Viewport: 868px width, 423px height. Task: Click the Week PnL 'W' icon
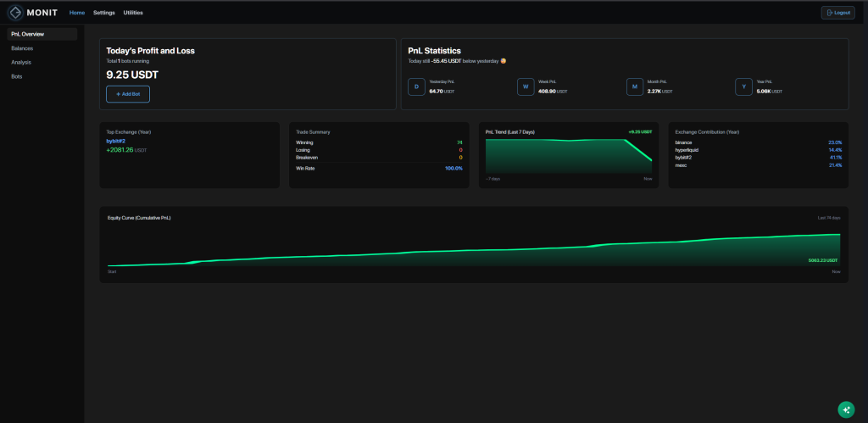pyautogui.click(x=526, y=86)
